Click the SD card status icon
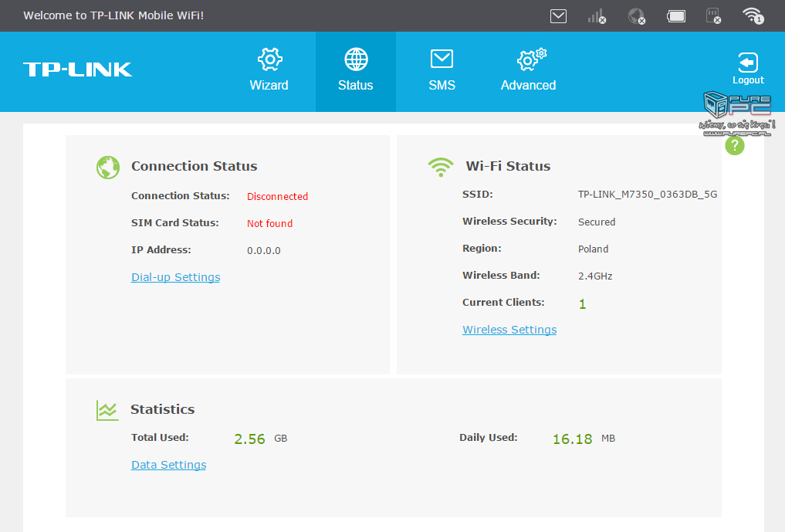The image size is (785, 532). coord(713,15)
